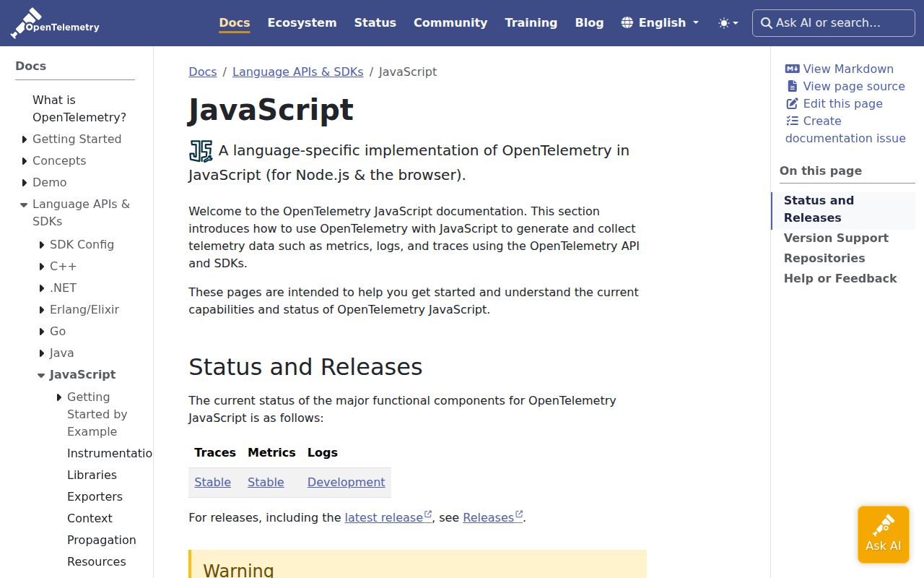Click the Create documentation issue checklist icon
The image size is (924, 578).
pyautogui.click(x=792, y=121)
